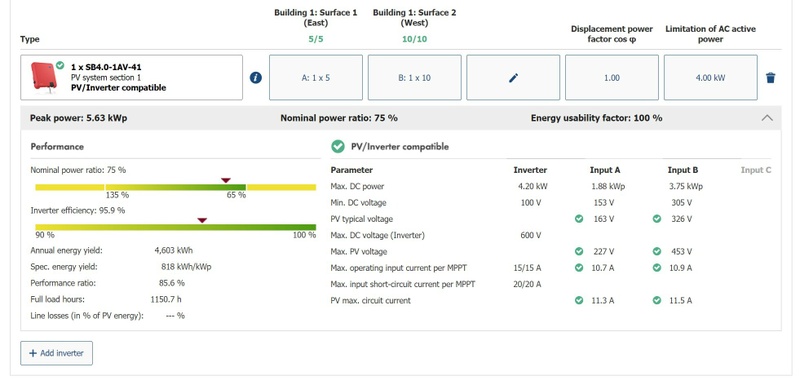800x385 pixels.
Task: Click Min. DC voltage inverter value 100 V
Action: point(531,202)
